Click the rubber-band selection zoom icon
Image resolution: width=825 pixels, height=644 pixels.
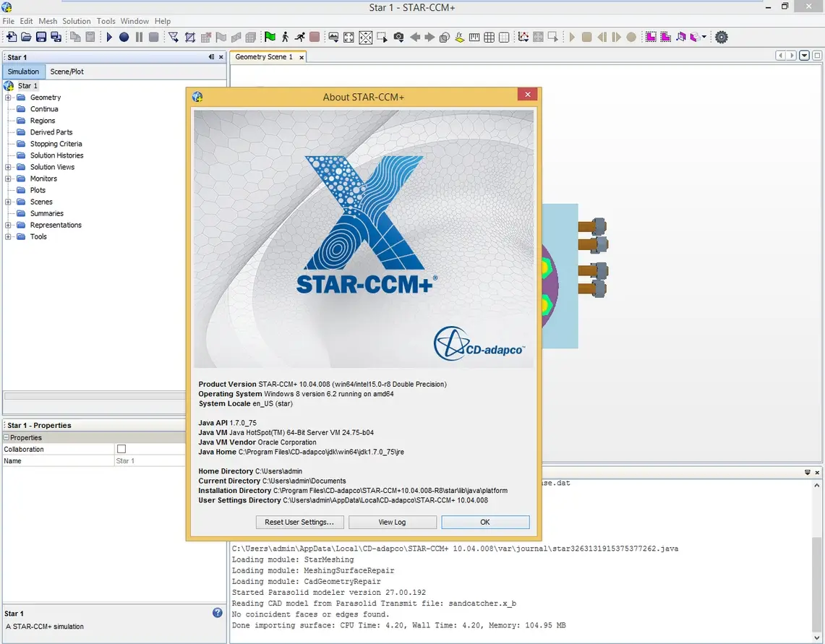coord(382,37)
